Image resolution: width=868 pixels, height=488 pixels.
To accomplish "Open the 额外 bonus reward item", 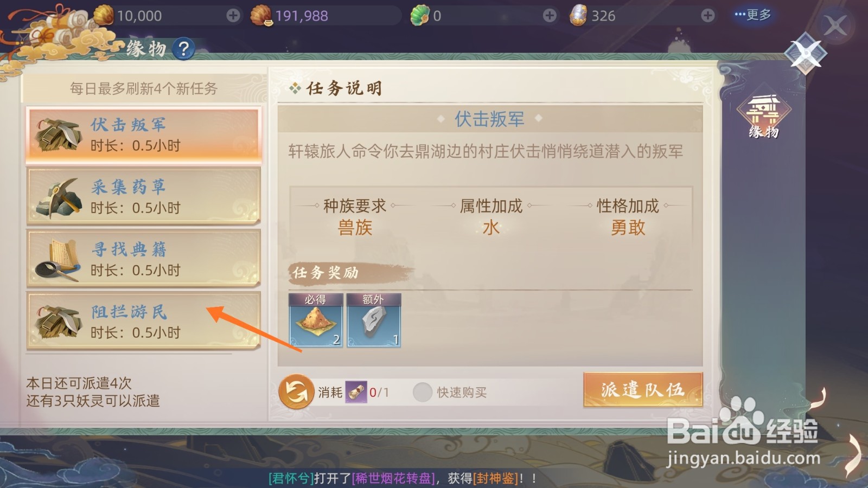I will click(x=374, y=320).
